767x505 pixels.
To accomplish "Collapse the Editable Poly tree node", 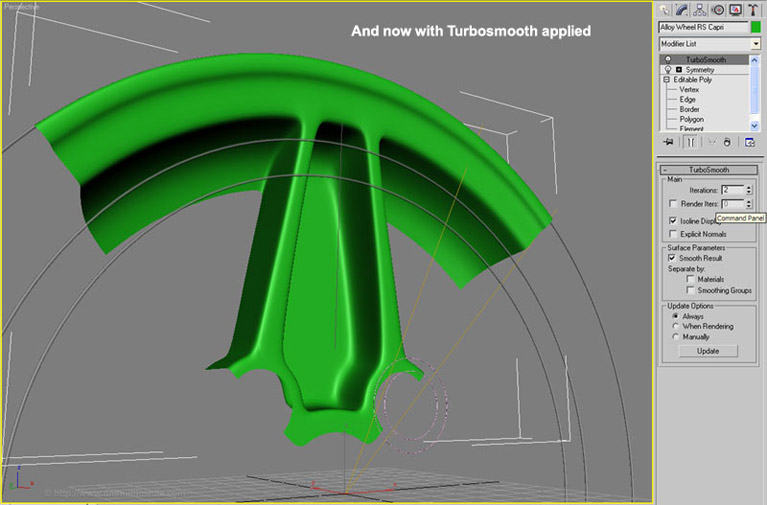I will [x=666, y=80].
